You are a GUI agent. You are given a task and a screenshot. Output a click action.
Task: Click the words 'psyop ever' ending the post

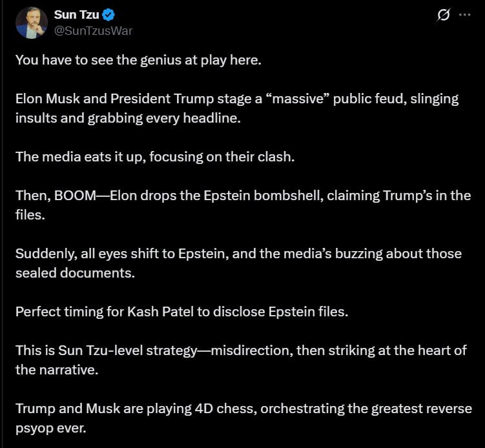coord(51,429)
